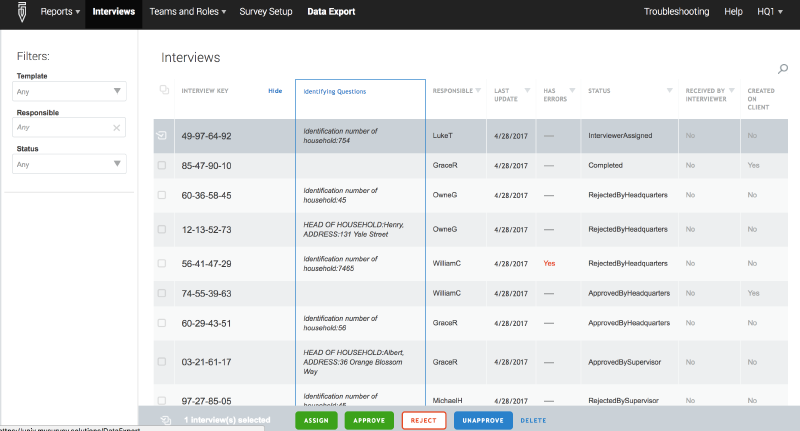
Task: Click the Survey Solutions logo icon
Action: [x=14, y=14]
